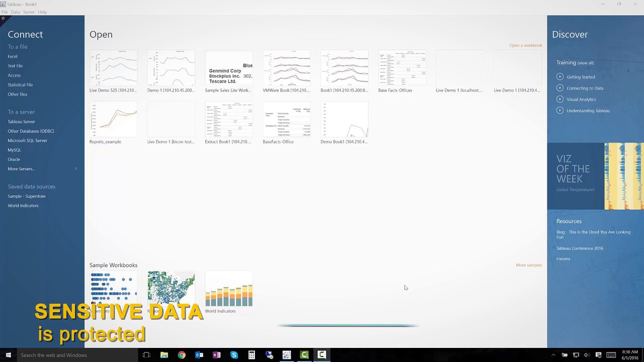644x362 pixels.
Task: Select Other Databases (ODBC) connector
Action: coord(31,131)
